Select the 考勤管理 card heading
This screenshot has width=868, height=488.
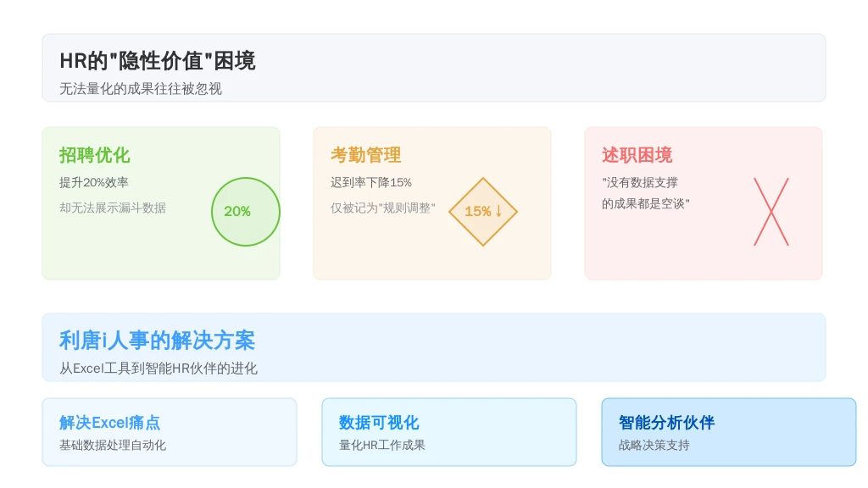[366, 155]
